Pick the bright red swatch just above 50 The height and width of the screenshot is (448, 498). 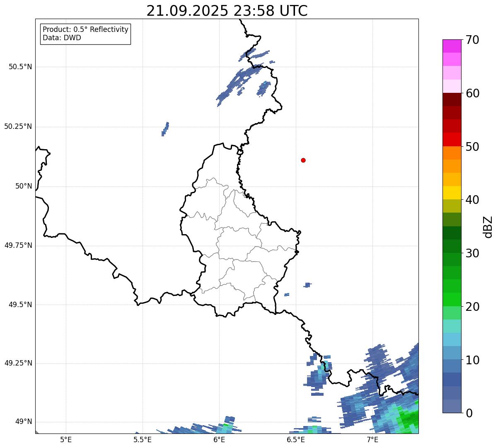452,139
